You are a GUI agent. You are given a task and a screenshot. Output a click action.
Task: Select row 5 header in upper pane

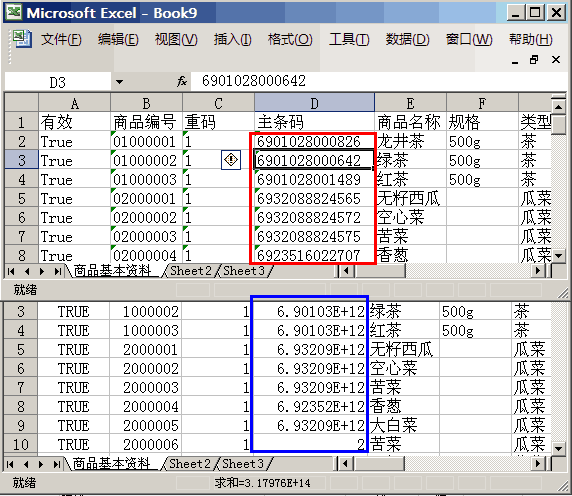coord(22,199)
